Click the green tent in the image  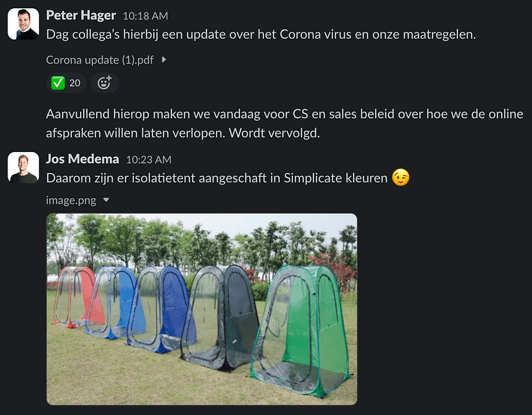coord(302,329)
